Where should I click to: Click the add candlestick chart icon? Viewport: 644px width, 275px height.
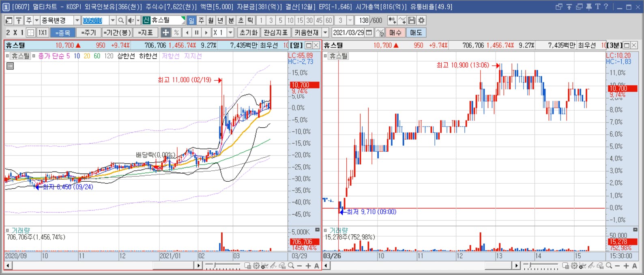coord(392,20)
